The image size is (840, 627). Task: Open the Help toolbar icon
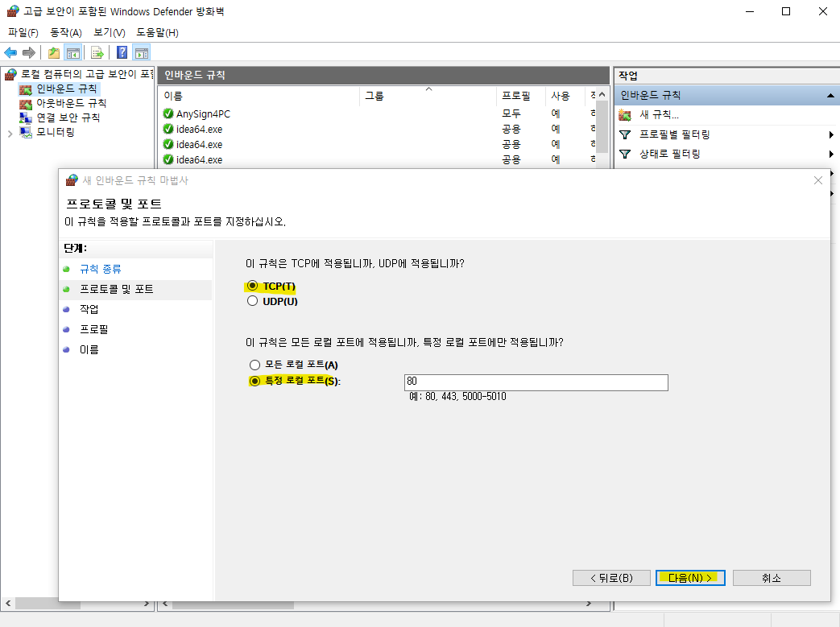coord(122,52)
